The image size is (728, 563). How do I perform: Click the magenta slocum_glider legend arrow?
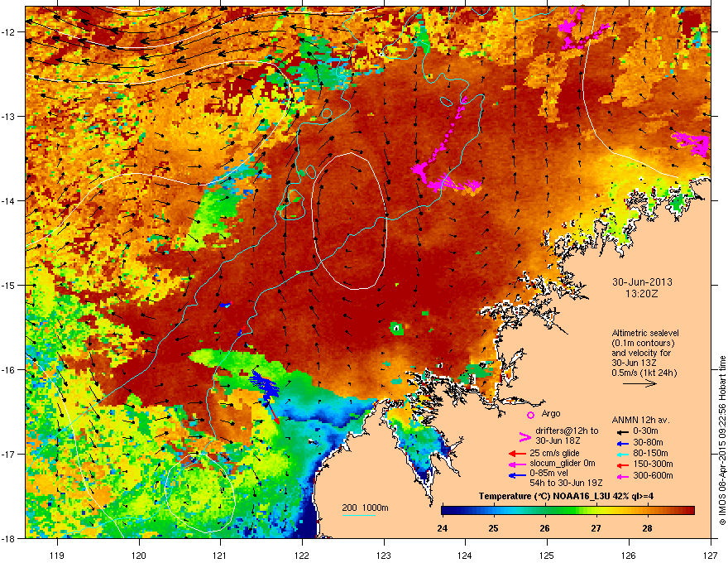517,464
